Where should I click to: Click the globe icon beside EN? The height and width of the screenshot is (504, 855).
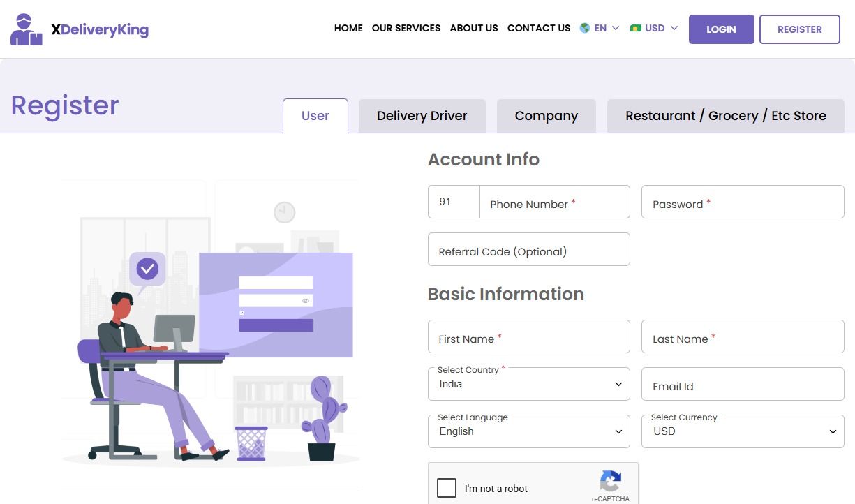(x=585, y=28)
